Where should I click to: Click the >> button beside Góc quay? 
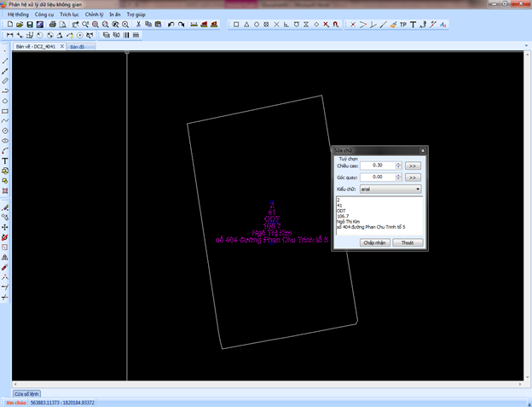click(413, 177)
